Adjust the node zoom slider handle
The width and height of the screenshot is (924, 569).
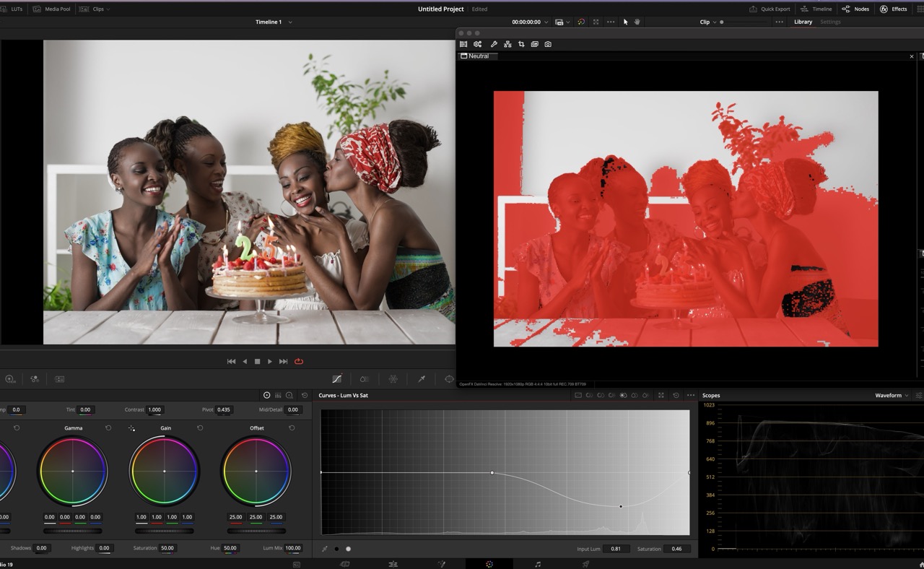click(x=722, y=22)
